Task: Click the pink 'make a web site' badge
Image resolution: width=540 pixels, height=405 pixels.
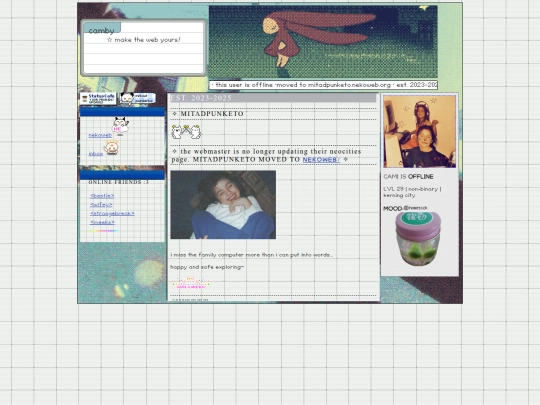Action: click(191, 283)
